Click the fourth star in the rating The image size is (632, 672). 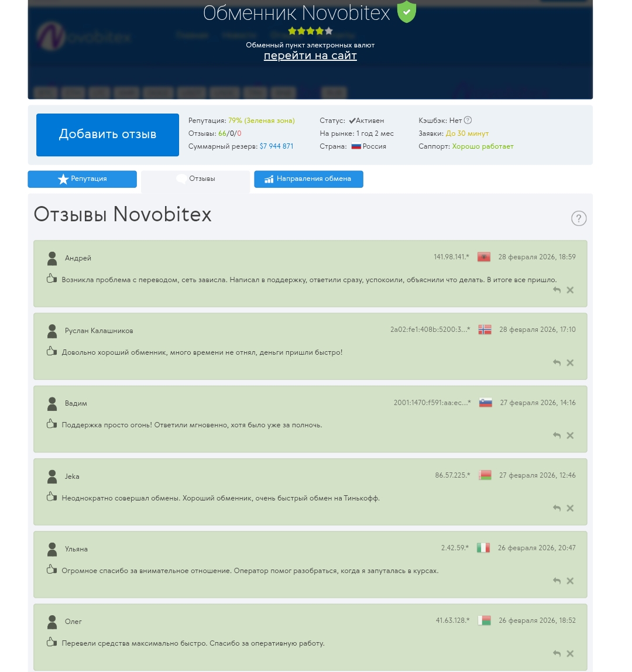(x=320, y=30)
